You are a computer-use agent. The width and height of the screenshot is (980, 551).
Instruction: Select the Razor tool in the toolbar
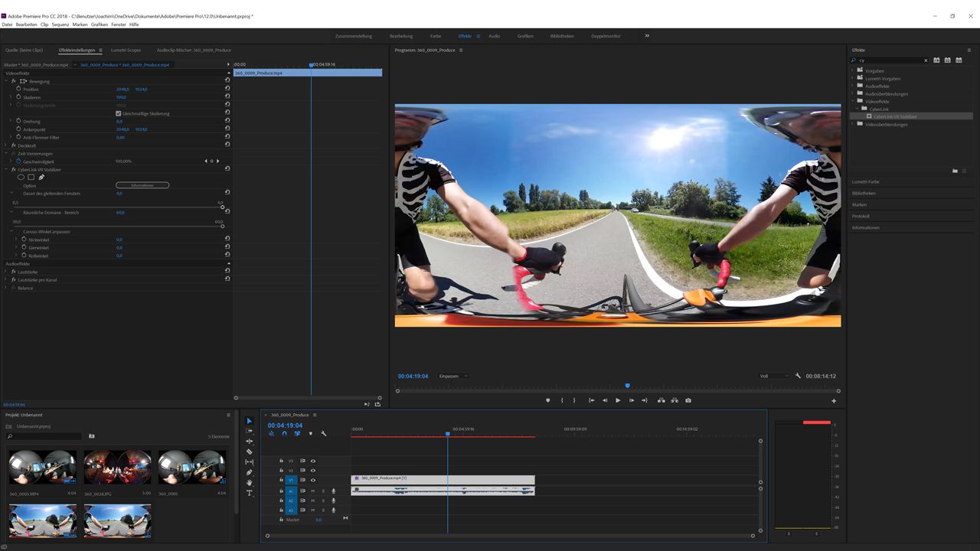pyautogui.click(x=249, y=452)
